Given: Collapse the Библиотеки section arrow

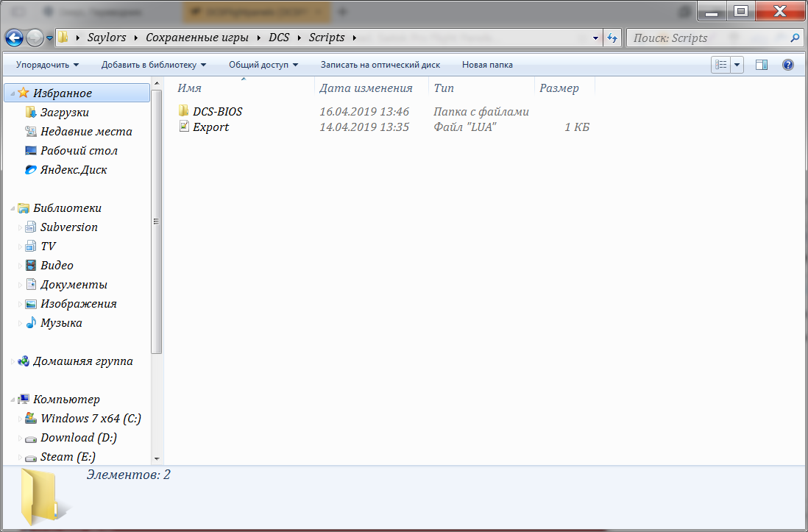Looking at the screenshot, I should 13,209.
